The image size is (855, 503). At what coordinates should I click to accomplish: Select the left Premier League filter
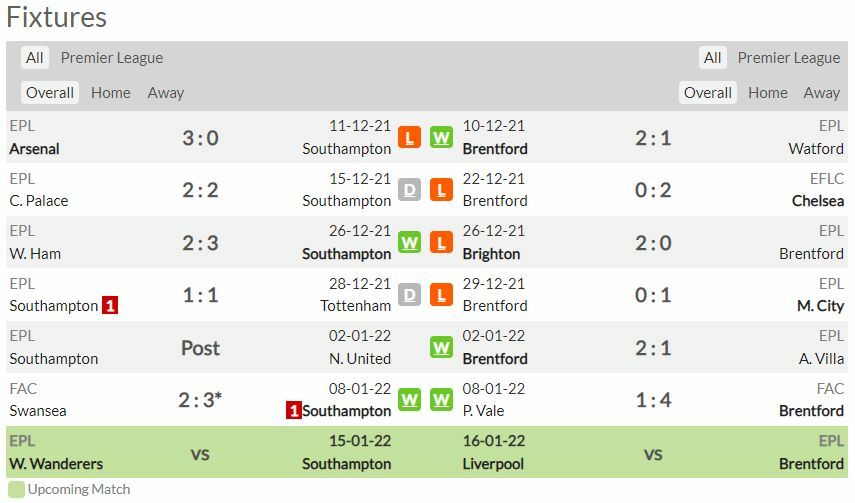point(111,58)
